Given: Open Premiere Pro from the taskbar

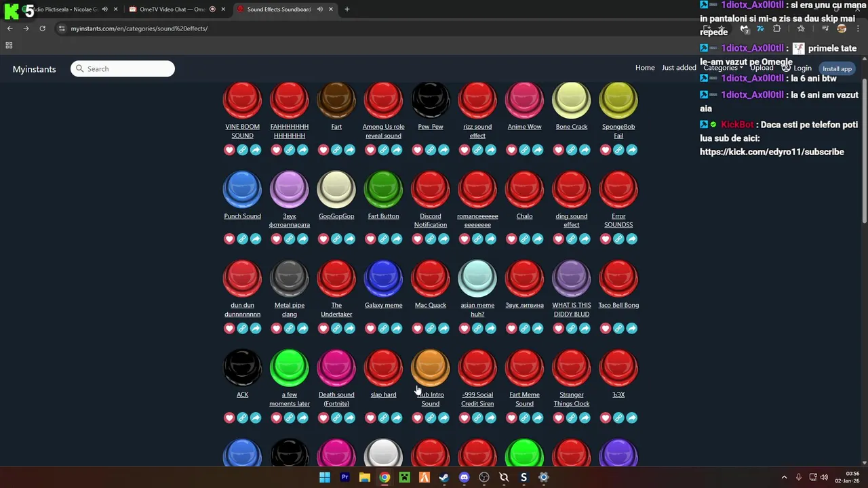Looking at the screenshot, I should pyautogui.click(x=344, y=477).
